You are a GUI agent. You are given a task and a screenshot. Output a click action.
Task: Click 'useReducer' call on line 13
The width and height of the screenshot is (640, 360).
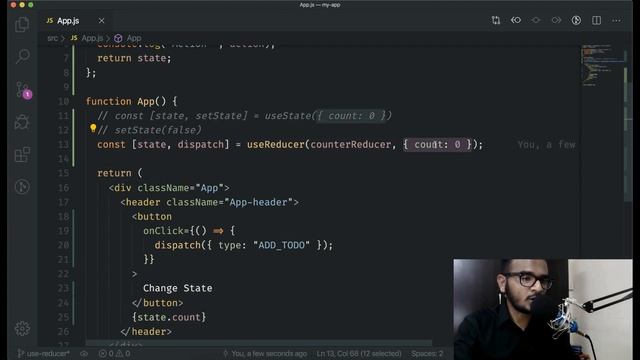pos(276,144)
